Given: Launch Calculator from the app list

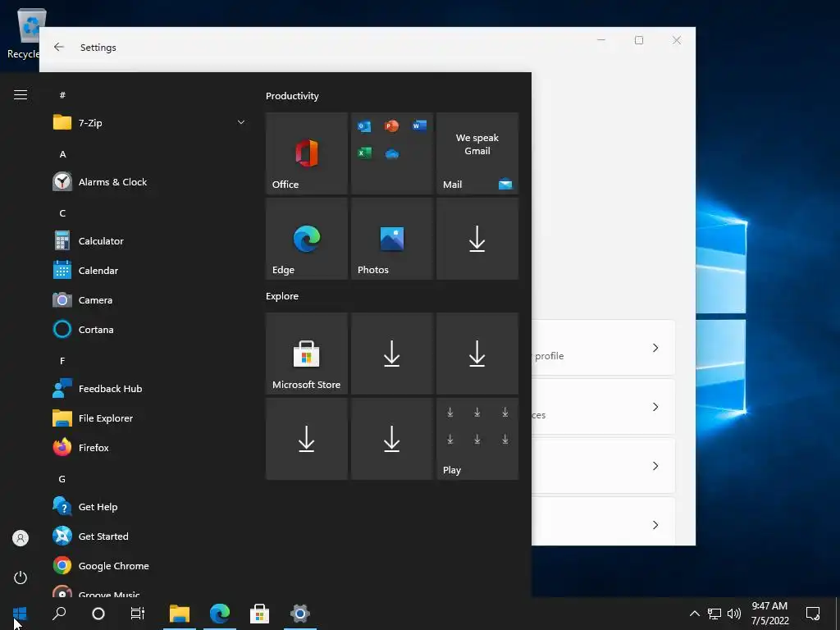Looking at the screenshot, I should tap(150, 241).
